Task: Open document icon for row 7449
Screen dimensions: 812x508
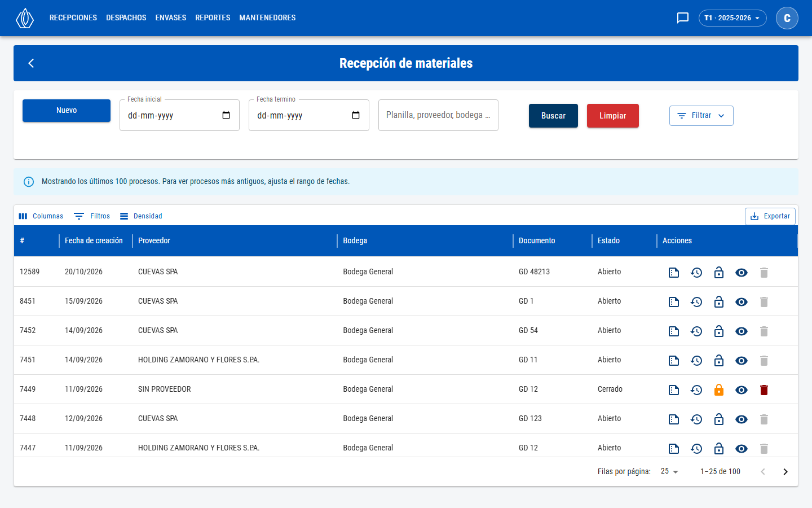Action: pos(674,390)
